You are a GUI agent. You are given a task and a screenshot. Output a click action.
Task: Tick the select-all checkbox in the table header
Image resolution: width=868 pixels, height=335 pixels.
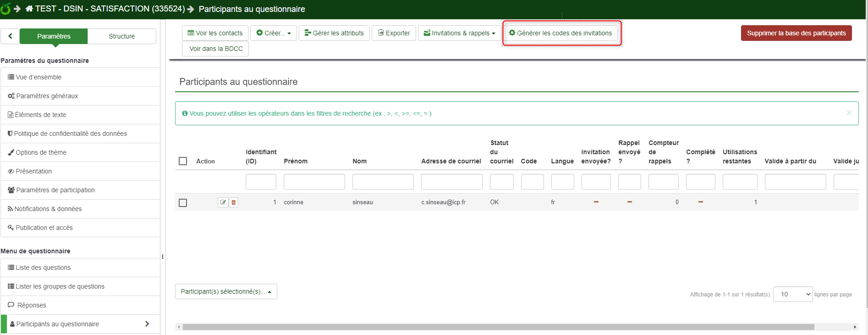(183, 161)
